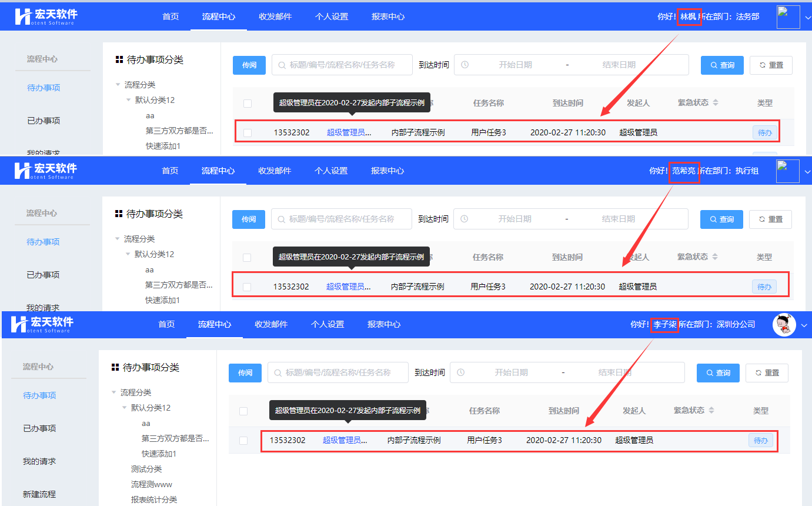This screenshot has height=506, width=812.
Task: Click the clock icon in 范希亮's date field
Action: tap(465, 219)
